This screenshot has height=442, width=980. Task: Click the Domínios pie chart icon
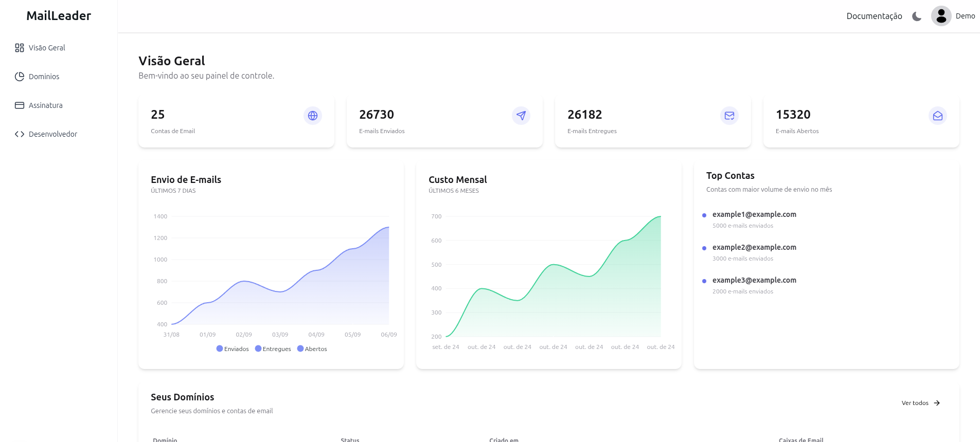[20, 77]
